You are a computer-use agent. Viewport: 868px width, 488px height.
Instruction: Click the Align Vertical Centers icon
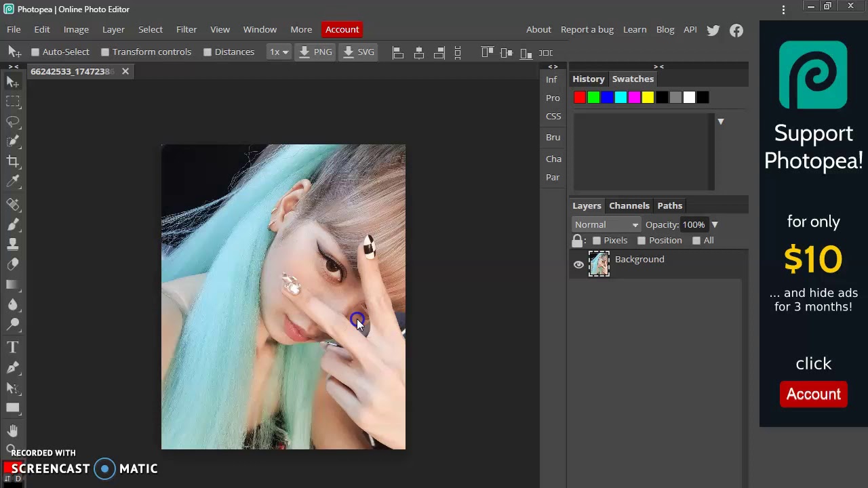click(507, 52)
